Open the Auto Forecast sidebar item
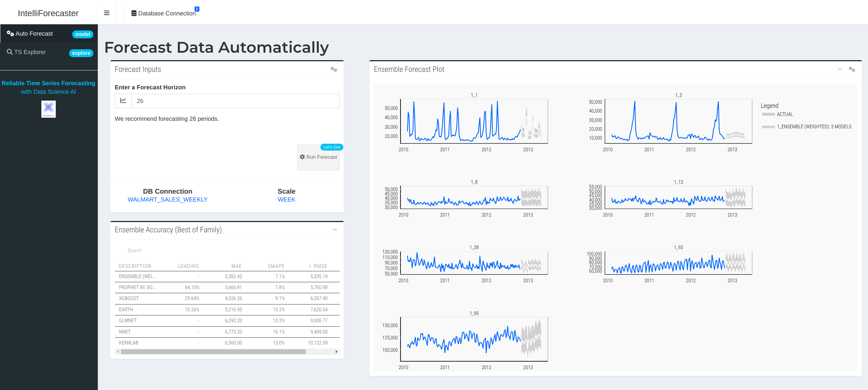868x390 pixels. (x=34, y=34)
